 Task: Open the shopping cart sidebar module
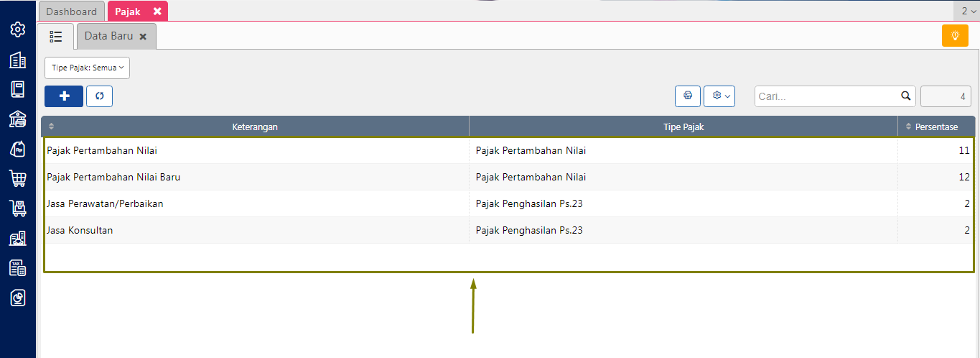click(18, 178)
